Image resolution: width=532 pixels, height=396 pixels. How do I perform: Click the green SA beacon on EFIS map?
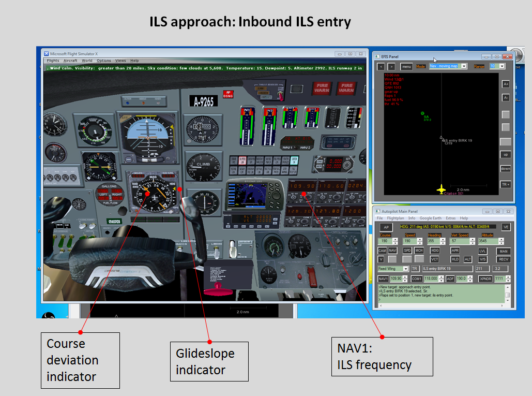(x=422, y=113)
